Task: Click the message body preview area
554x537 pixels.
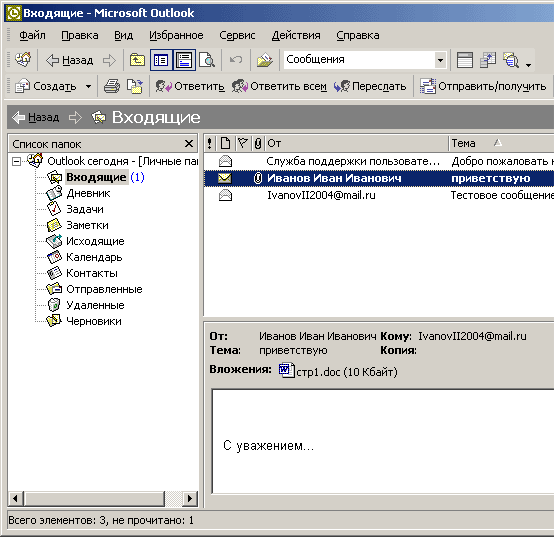Action: [383, 441]
